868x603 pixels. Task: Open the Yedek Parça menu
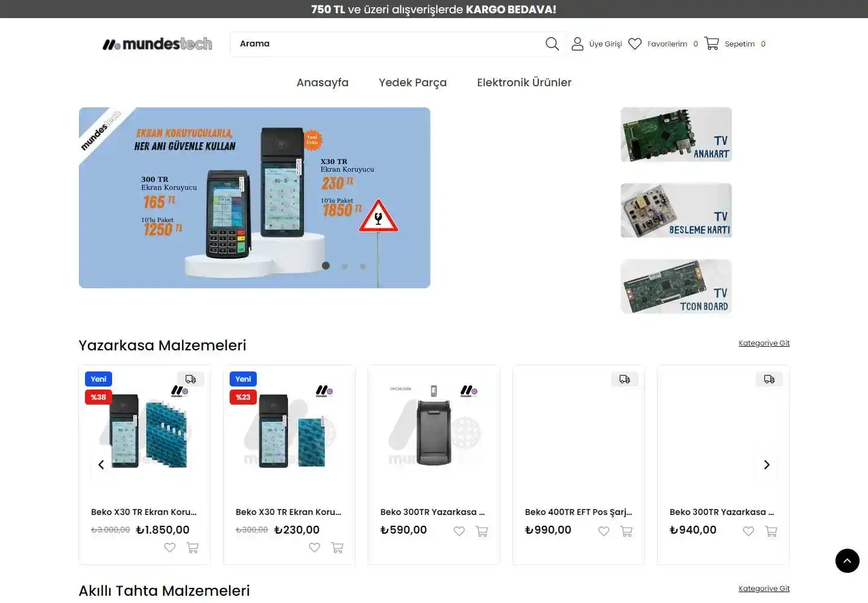pyautogui.click(x=413, y=83)
